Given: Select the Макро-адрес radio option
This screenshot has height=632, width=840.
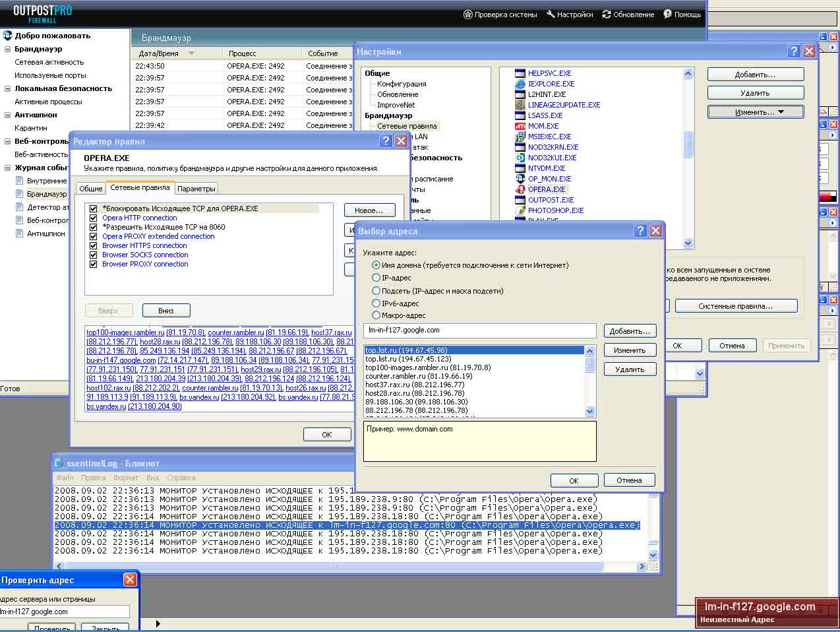Looking at the screenshot, I should click(376, 315).
